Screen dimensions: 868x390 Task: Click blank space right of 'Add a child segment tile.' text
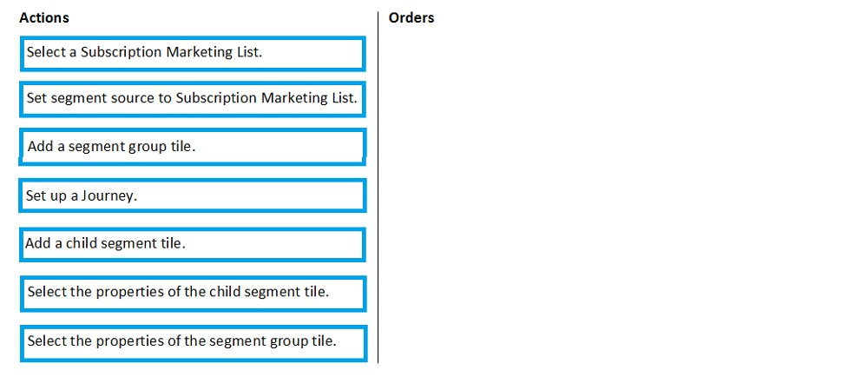[x=274, y=244]
